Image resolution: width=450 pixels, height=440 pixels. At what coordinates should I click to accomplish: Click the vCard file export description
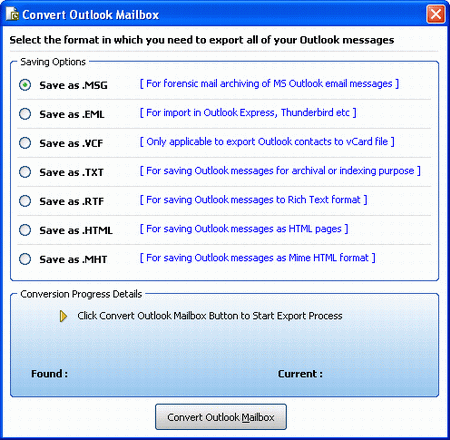point(267,142)
